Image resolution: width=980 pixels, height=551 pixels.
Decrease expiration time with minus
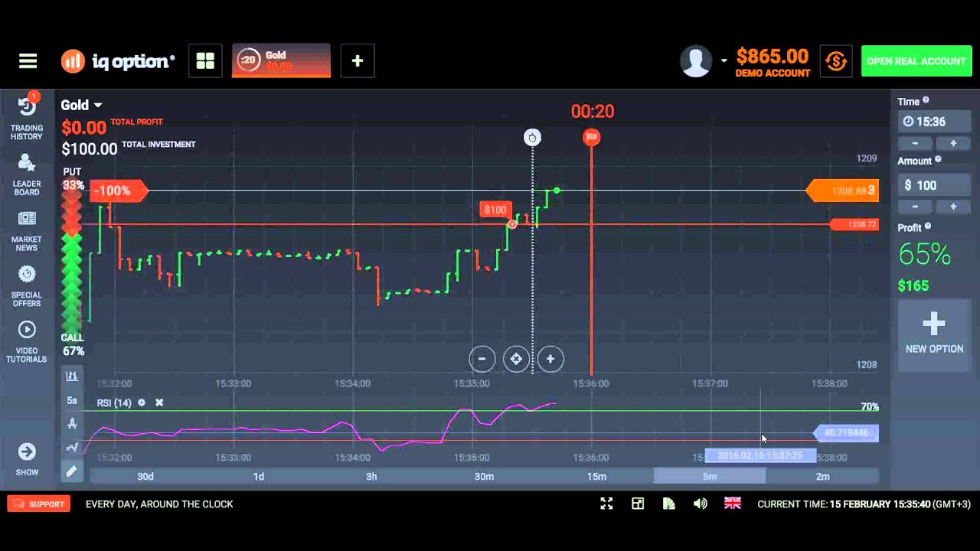click(916, 143)
